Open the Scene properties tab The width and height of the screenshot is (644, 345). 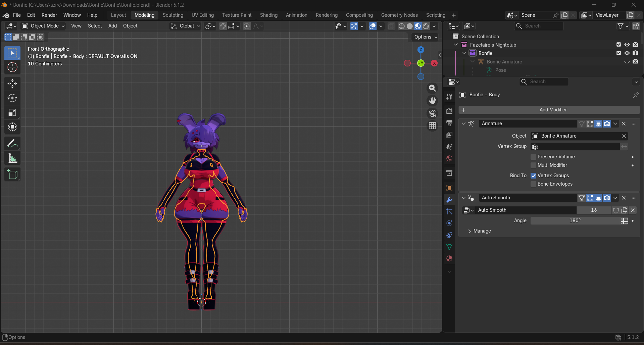pyautogui.click(x=449, y=146)
